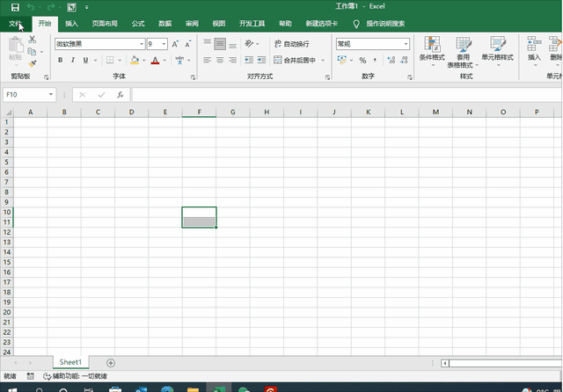Click the 插入 insert cells button

[534, 51]
